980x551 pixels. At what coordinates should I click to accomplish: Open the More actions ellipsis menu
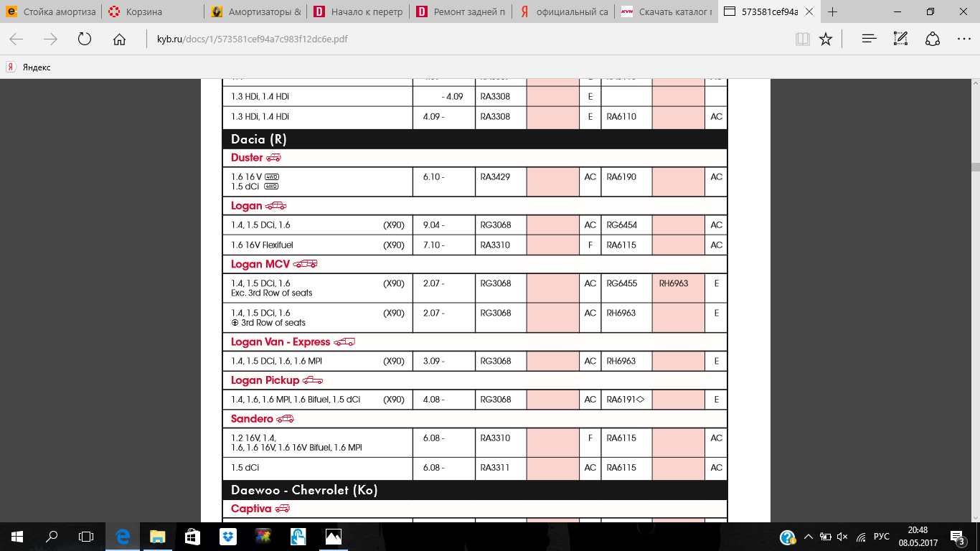coord(964,39)
